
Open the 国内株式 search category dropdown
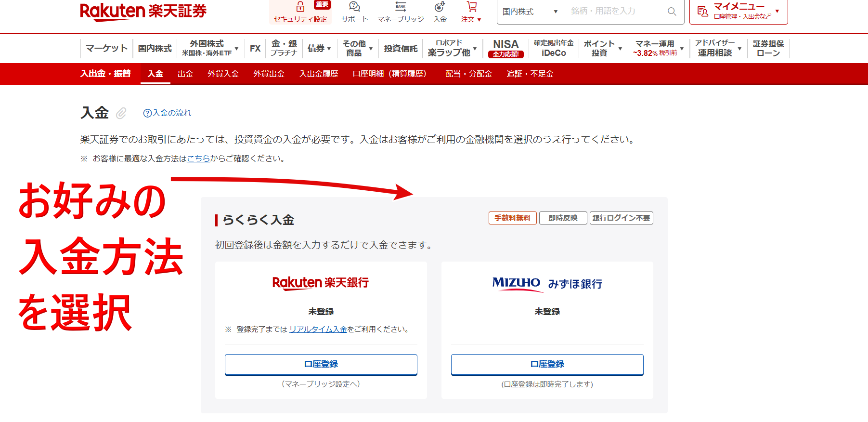point(530,12)
